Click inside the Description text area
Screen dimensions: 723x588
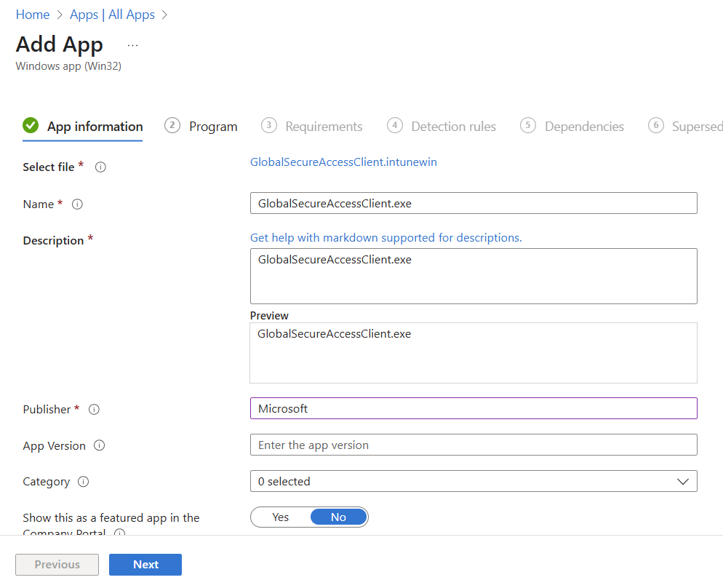click(474, 276)
